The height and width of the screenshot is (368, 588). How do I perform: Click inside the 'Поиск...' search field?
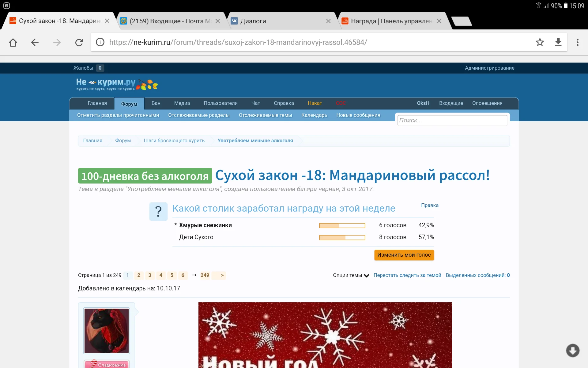452,120
